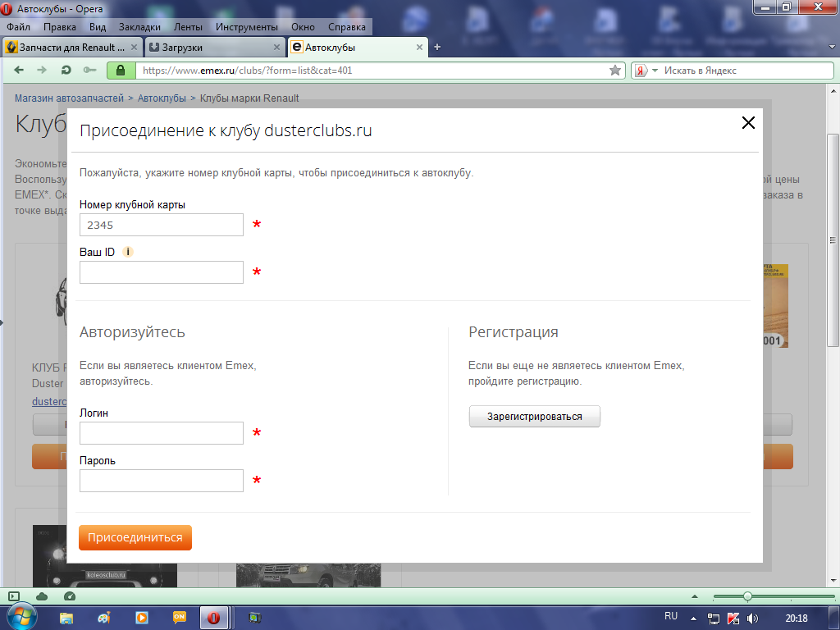
Task: Click the volume speaker tray icon
Action: pos(753,619)
